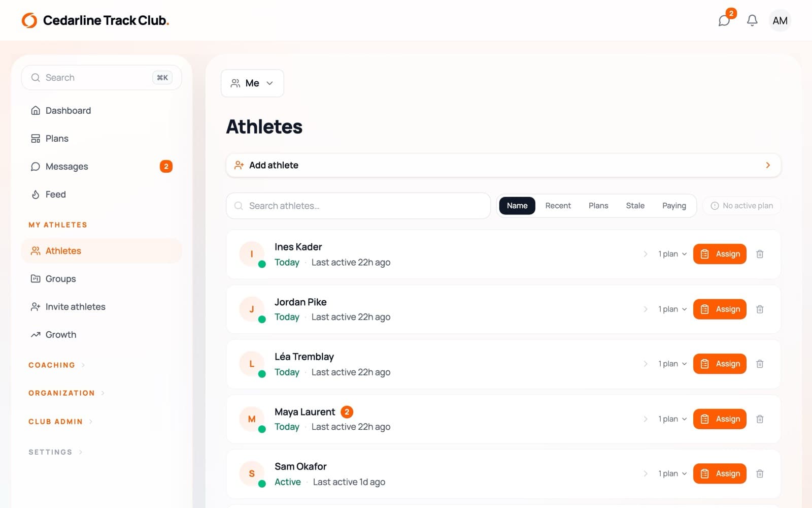Sort athletes by Name
The width and height of the screenshot is (812, 508).
click(517, 206)
